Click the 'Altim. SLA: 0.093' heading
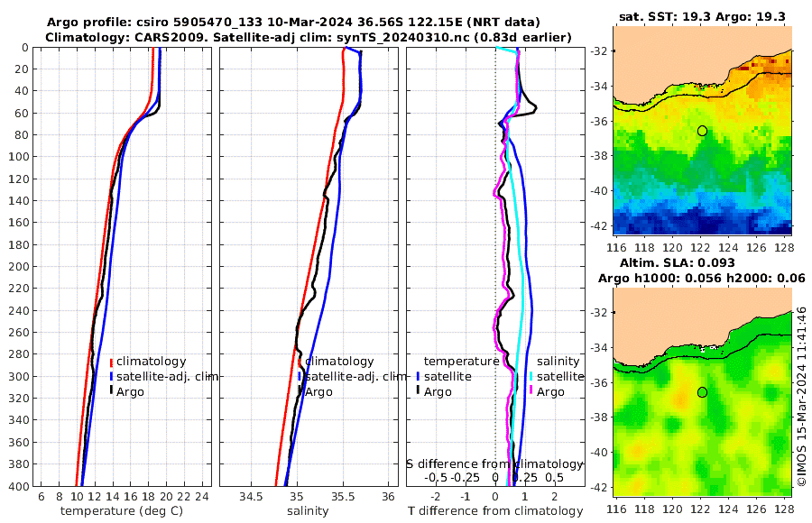The height and width of the screenshot is (523, 812). click(678, 262)
